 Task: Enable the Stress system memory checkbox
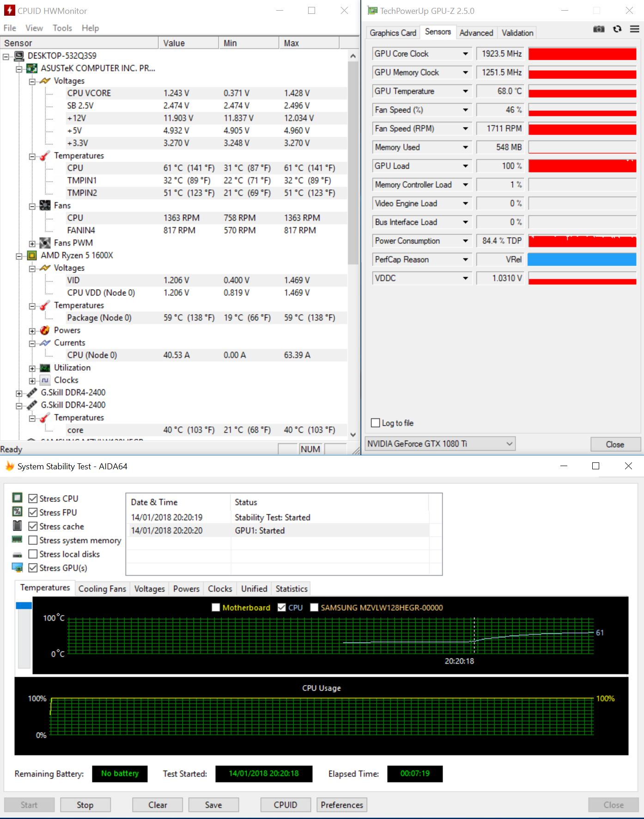click(x=33, y=540)
